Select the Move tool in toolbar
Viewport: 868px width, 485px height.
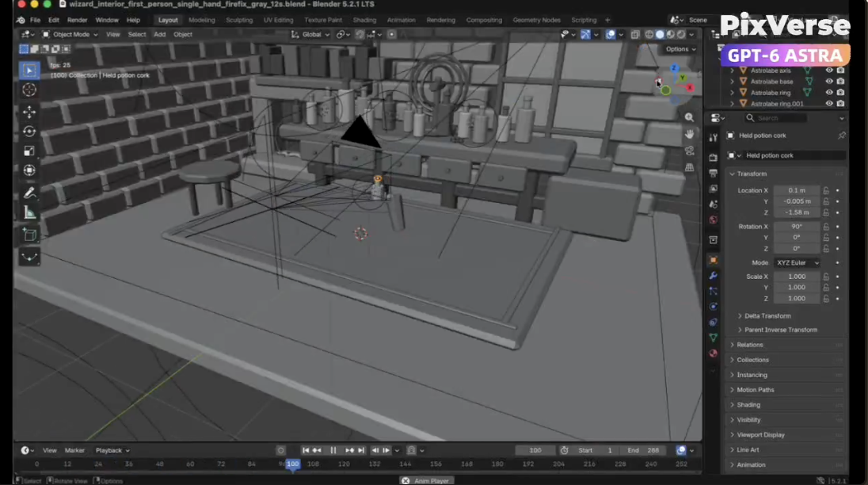(x=29, y=112)
